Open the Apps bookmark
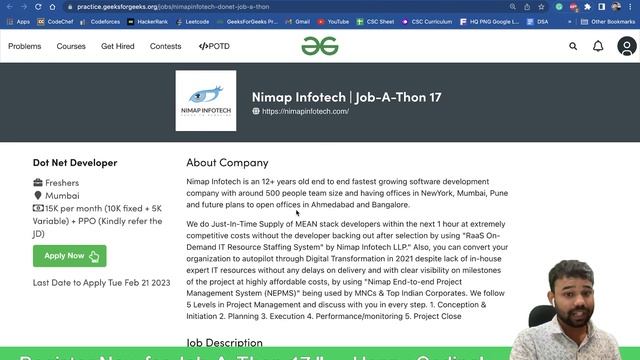The width and height of the screenshot is (640, 360). tap(19, 22)
